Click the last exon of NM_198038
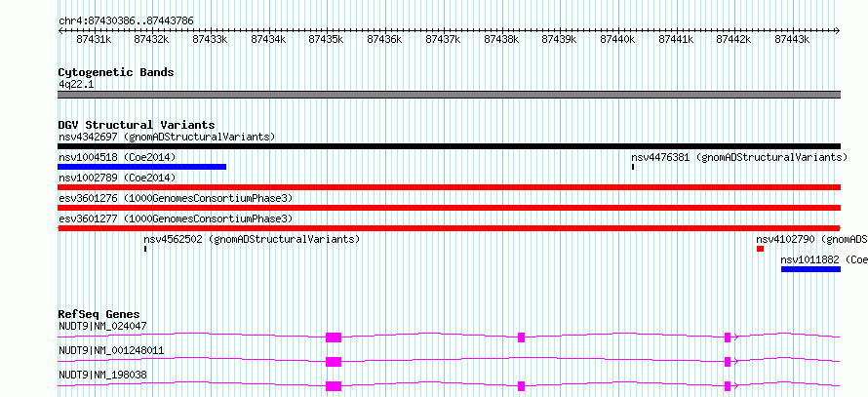 (728, 386)
